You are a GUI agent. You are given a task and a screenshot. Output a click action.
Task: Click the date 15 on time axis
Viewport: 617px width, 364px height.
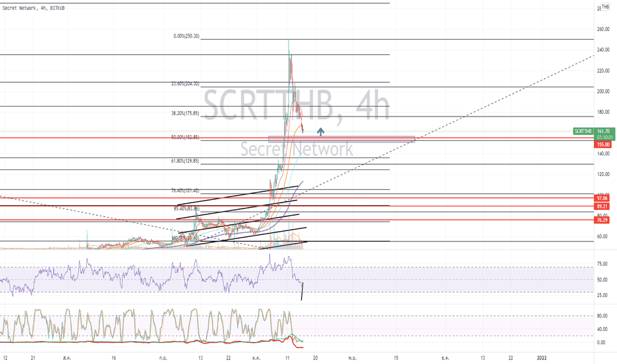[396, 358]
